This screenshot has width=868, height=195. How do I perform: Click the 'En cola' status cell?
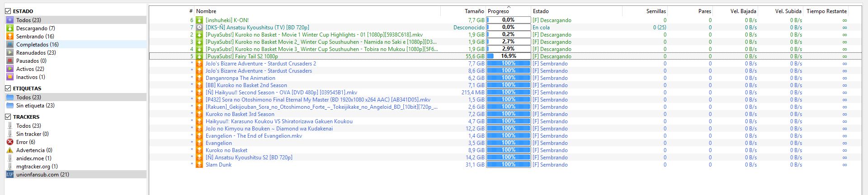click(x=541, y=28)
